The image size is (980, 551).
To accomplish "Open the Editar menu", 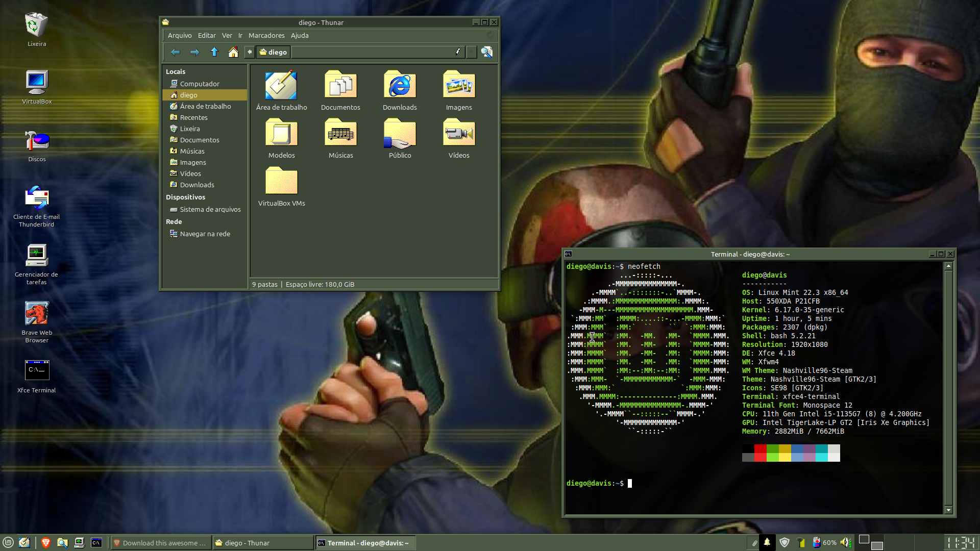I will (x=207, y=35).
